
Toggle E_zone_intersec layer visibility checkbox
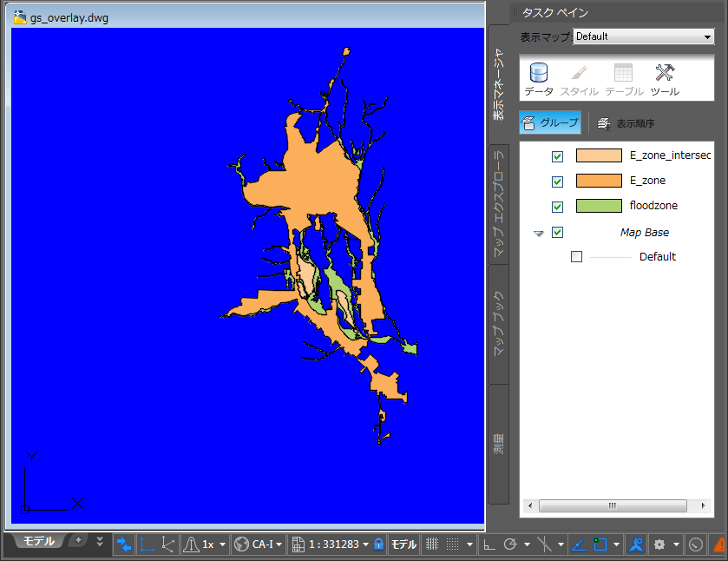557,156
